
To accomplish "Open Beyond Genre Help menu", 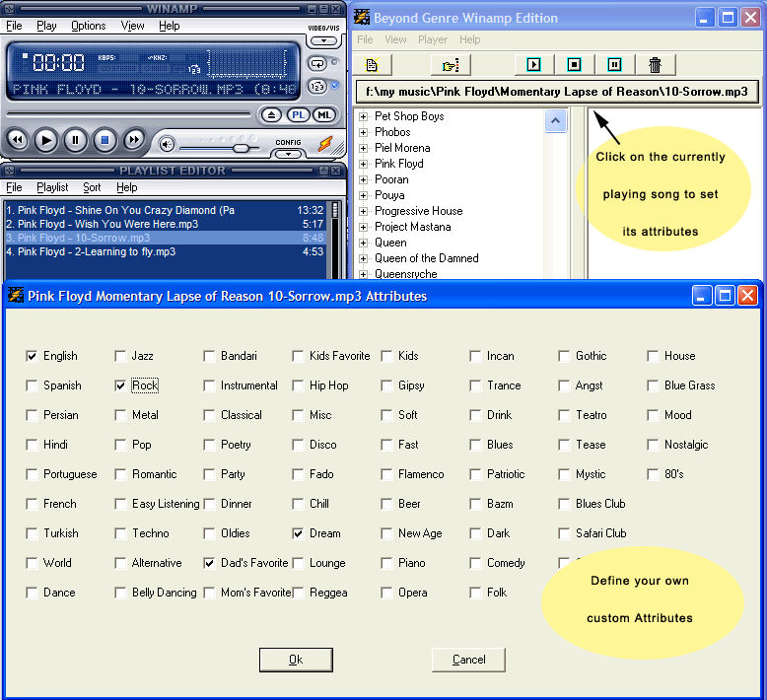I will 469,39.
